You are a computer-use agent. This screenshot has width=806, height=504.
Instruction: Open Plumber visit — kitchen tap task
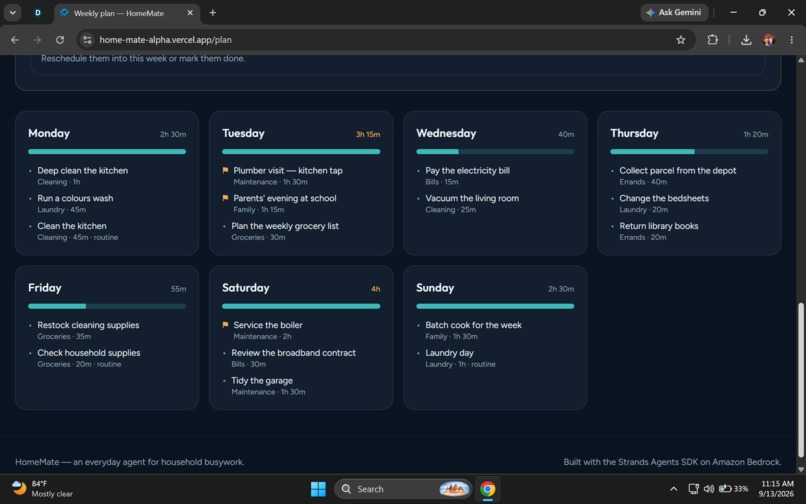pyautogui.click(x=287, y=170)
